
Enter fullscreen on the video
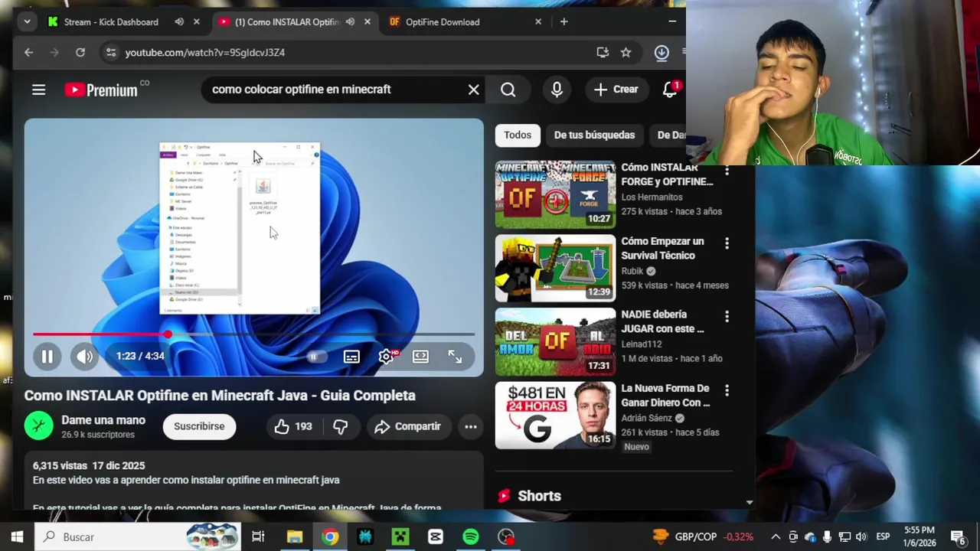455,357
